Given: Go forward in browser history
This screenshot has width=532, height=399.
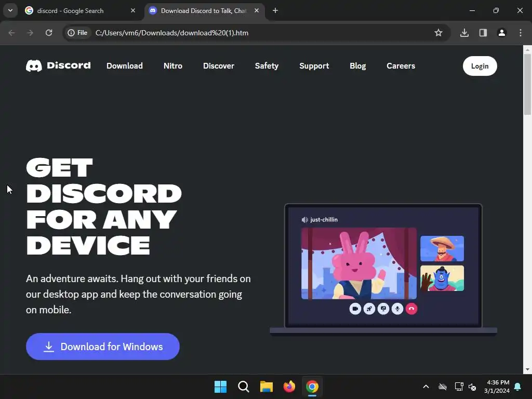Looking at the screenshot, I should (x=30, y=33).
